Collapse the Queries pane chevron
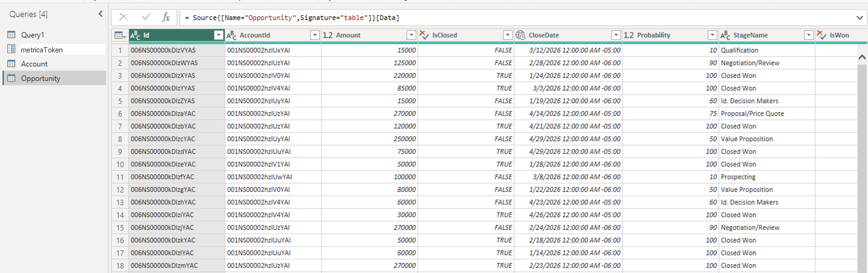This screenshot has width=868, height=273. pos(100,14)
